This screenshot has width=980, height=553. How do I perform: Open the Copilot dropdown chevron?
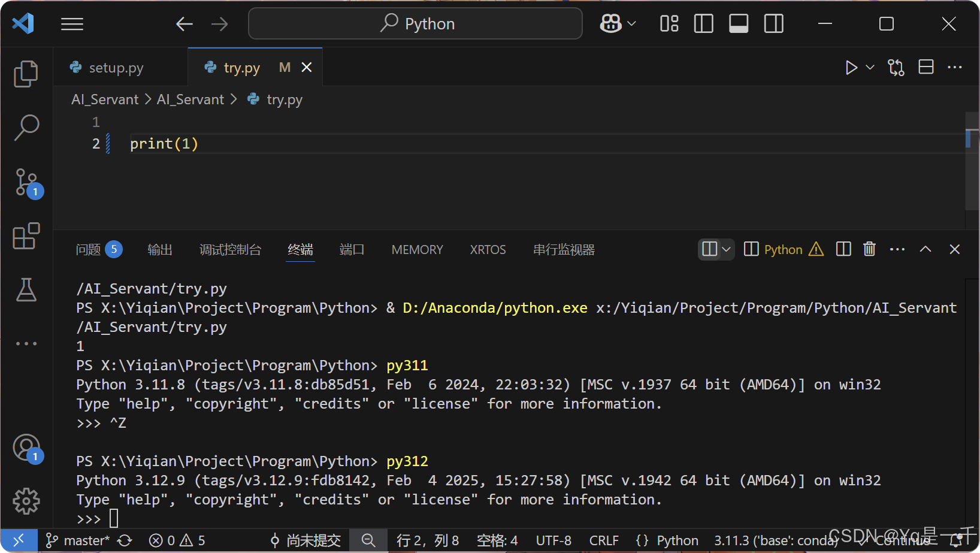click(630, 23)
